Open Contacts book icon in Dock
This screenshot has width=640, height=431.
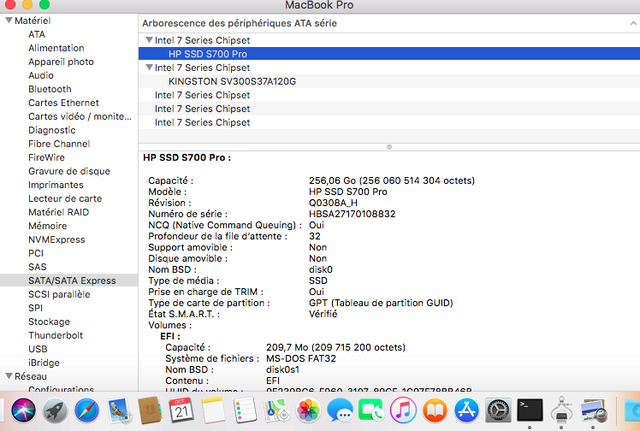150,410
